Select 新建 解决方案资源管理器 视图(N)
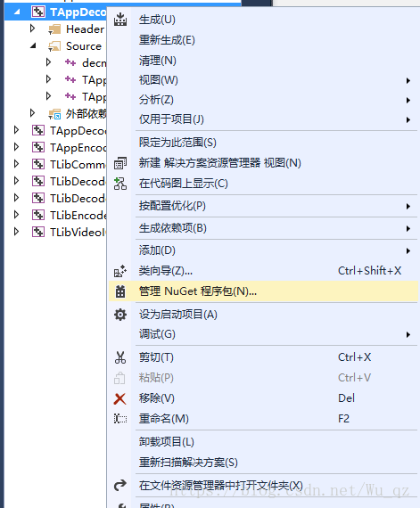420x508 pixels. 263,162
